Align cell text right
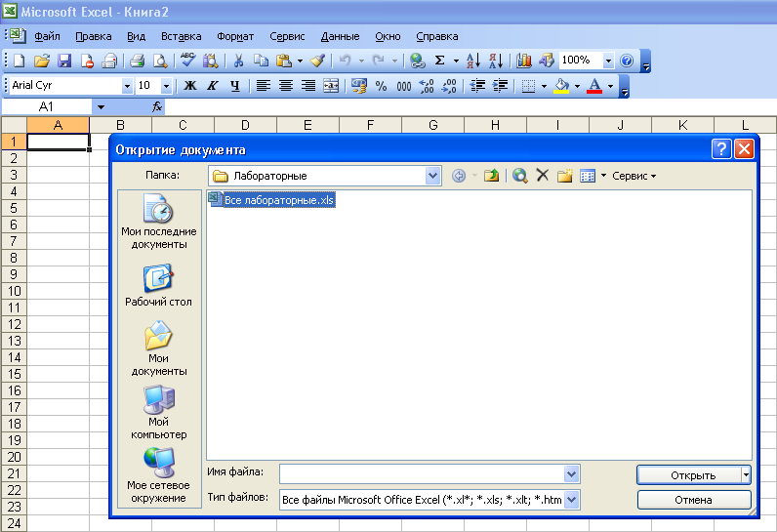The image size is (777, 532). pos(308,86)
